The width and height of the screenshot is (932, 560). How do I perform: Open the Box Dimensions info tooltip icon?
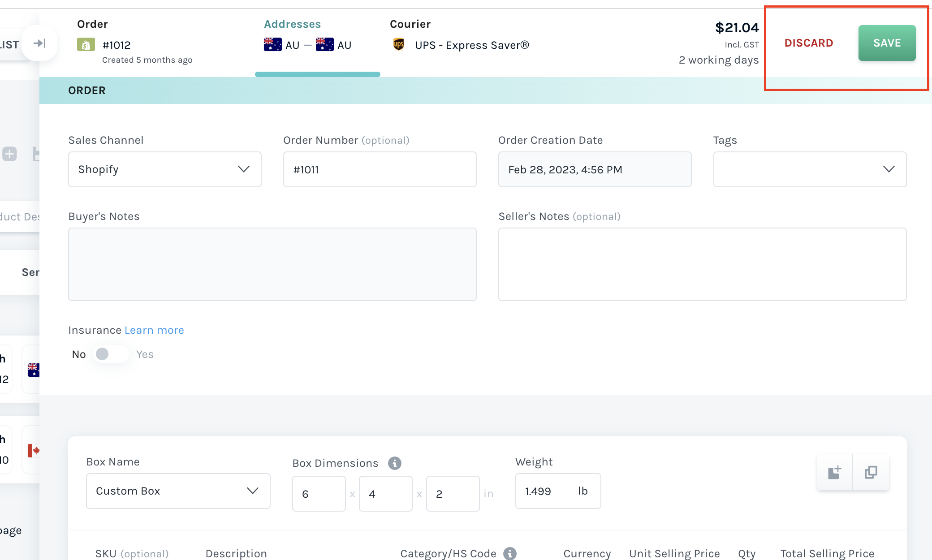click(x=394, y=463)
